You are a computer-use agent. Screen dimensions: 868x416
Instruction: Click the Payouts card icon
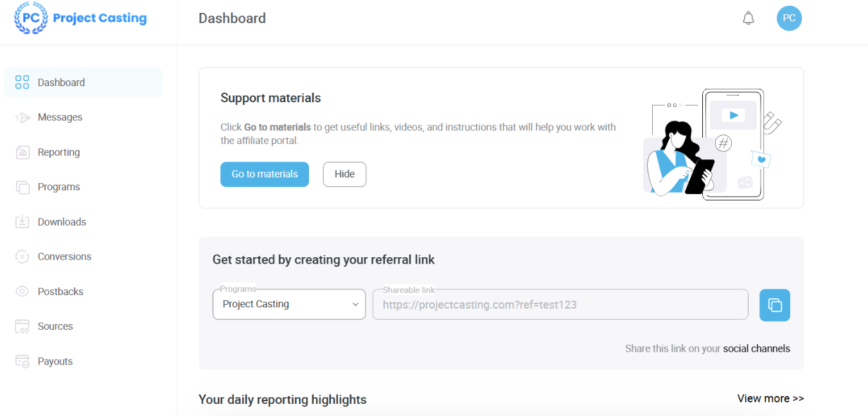coord(22,361)
